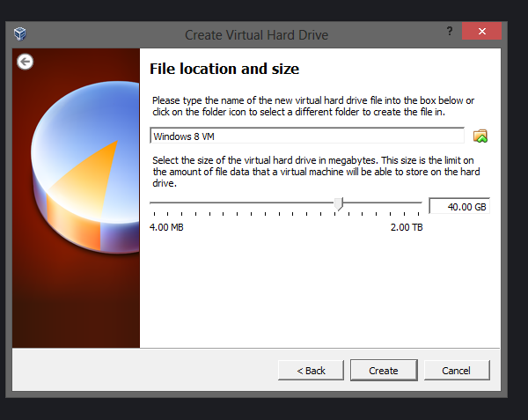Click the folder icon to choose location
The height and width of the screenshot is (420, 528).
pos(480,136)
